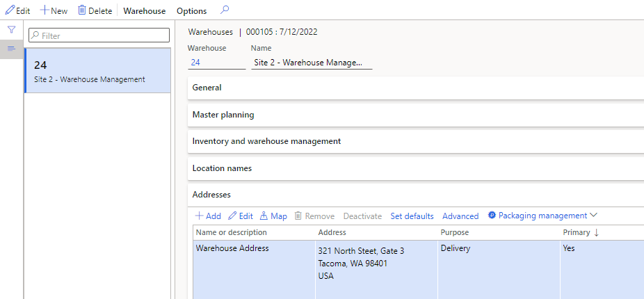Viewport: 644px width, 299px height.
Task: Add a new address with Add button
Action: 208,216
